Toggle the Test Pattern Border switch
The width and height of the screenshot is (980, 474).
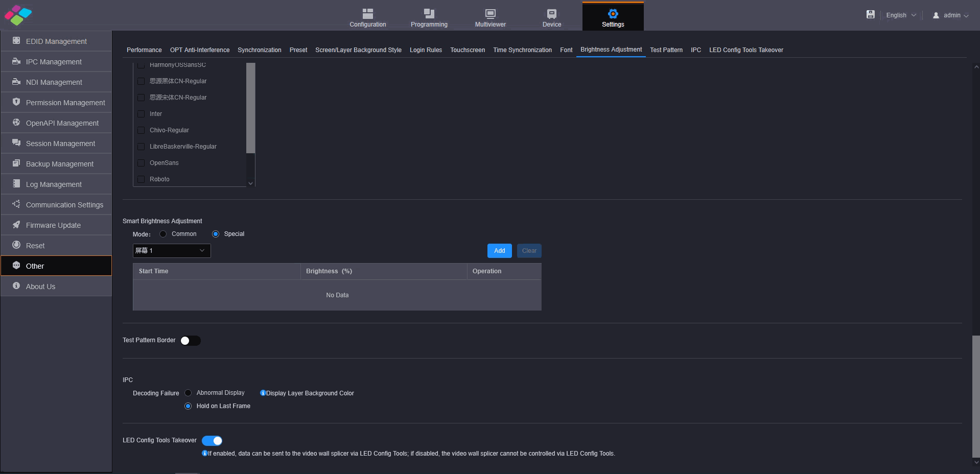pyautogui.click(x=190, y=341)
